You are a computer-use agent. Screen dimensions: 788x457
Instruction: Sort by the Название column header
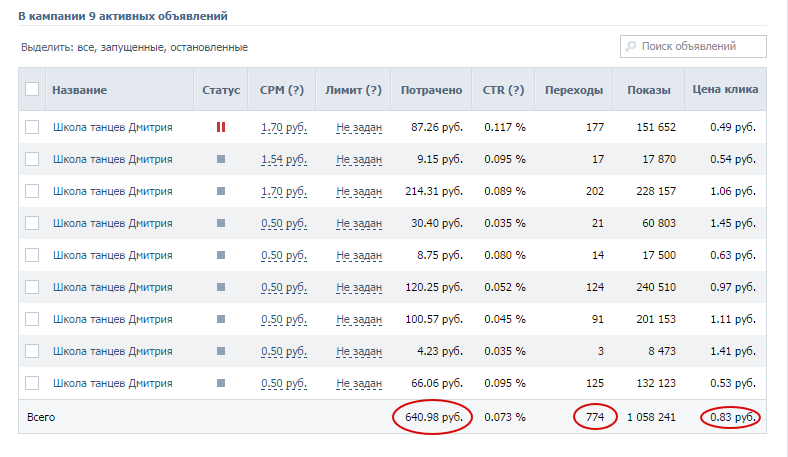79,90
